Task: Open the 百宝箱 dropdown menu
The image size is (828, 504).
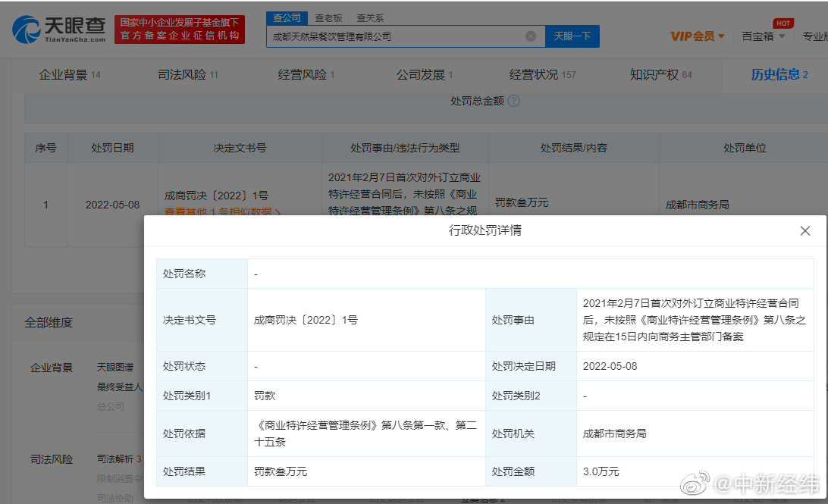Action: coord(764,36)
